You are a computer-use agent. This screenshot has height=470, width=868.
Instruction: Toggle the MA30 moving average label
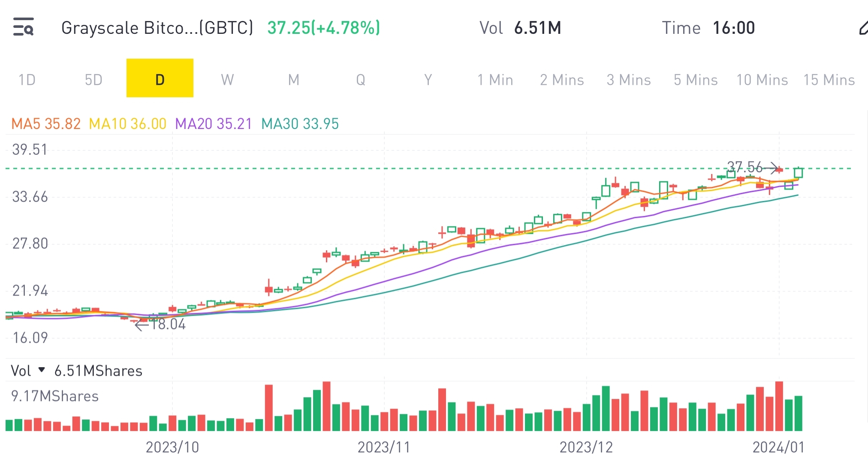299,123
